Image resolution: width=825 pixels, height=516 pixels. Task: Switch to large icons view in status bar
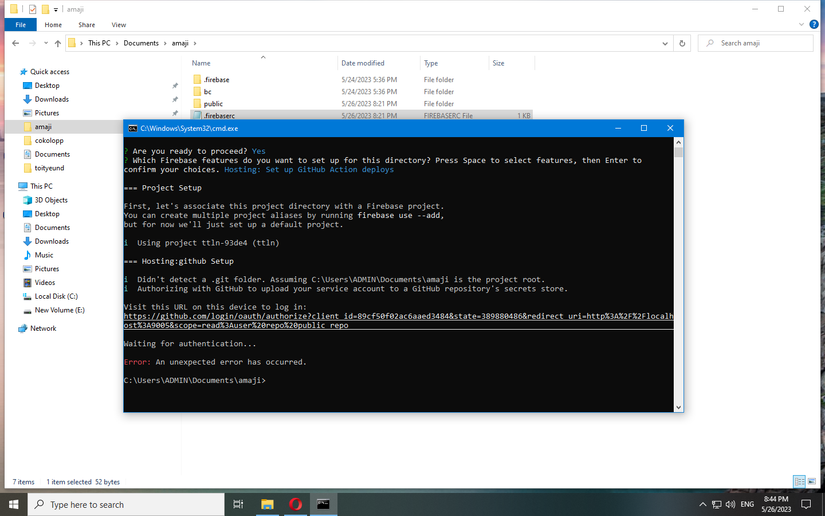click(812, 481)
